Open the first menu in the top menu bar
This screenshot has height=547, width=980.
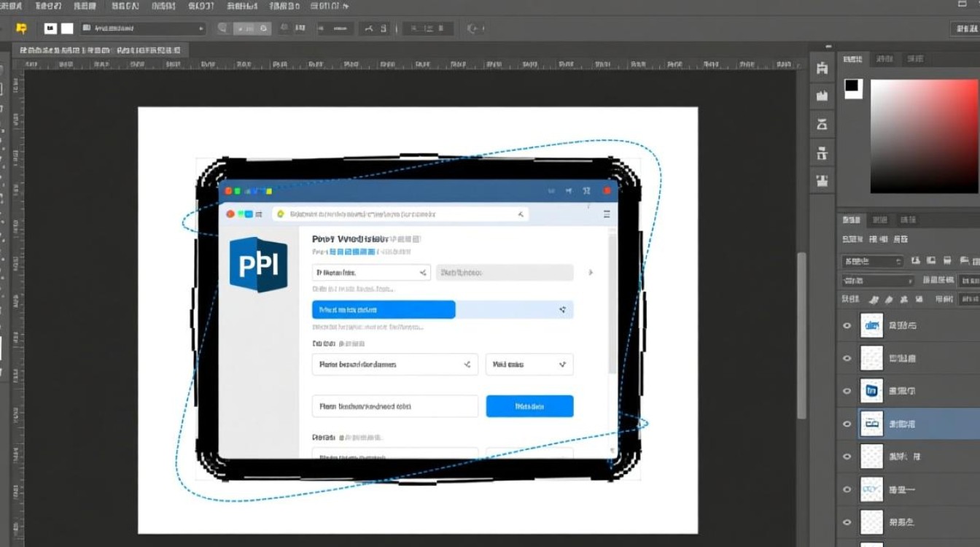pos(9,6)
